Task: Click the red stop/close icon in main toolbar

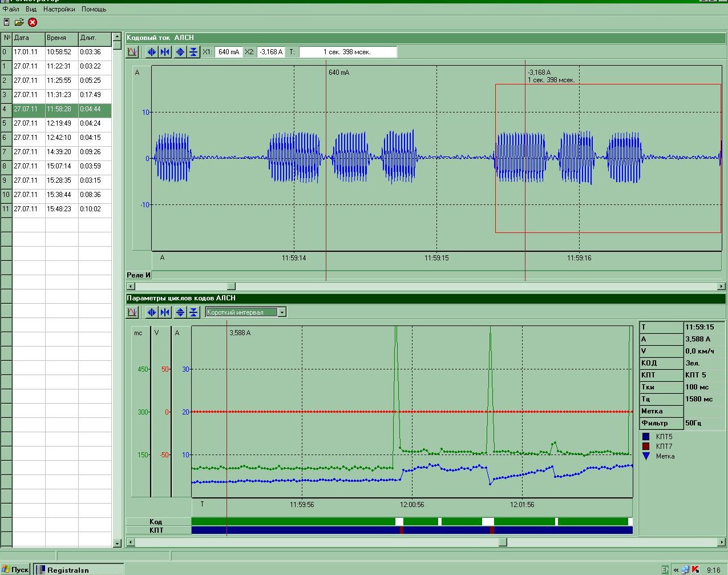Action: point(33,22)
